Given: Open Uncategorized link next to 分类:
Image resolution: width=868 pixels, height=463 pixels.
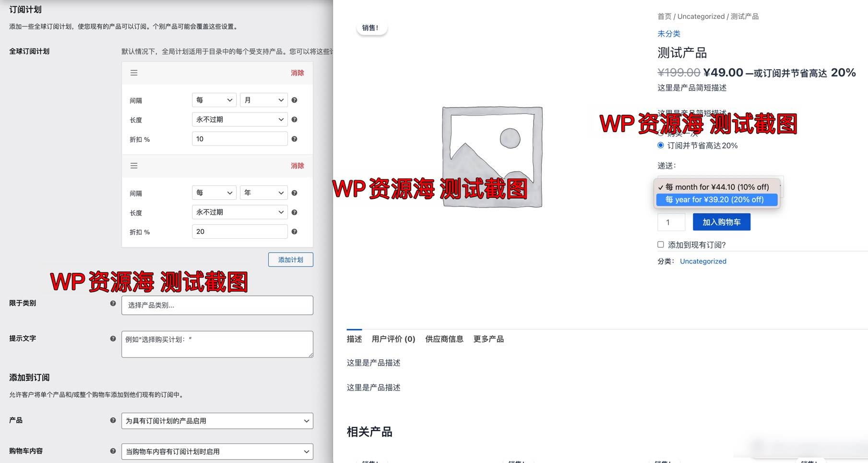Looking at the screenshot, I should tap(703, 261).
